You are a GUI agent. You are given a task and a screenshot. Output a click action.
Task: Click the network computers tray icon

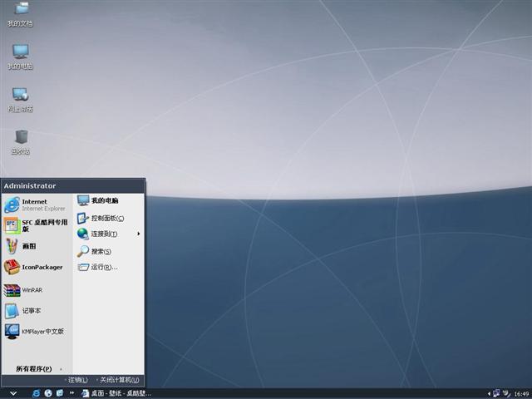[497, 393]
